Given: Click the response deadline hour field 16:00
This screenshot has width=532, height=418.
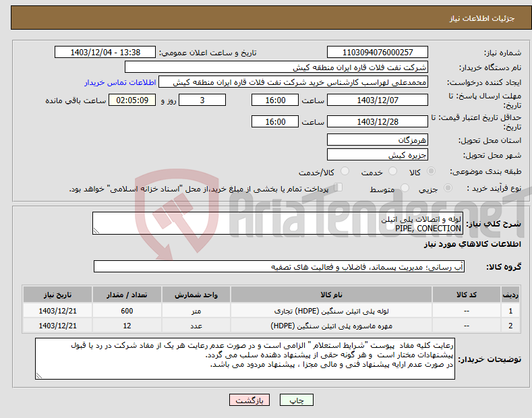Looking at the screenshot, I should click(275, 100).
